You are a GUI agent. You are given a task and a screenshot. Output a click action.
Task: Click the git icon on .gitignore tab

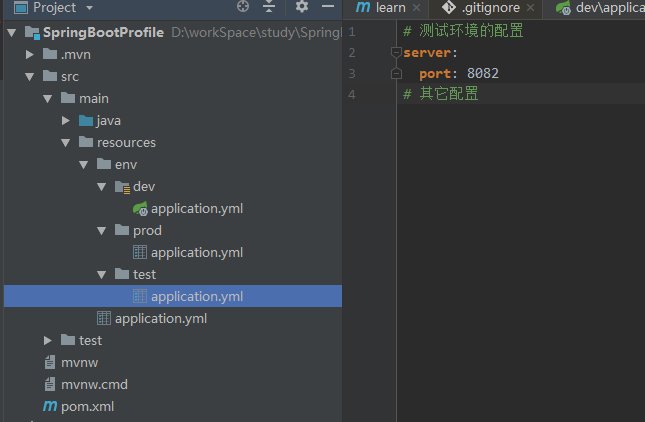pyautogui.click(x=448, y=7)
